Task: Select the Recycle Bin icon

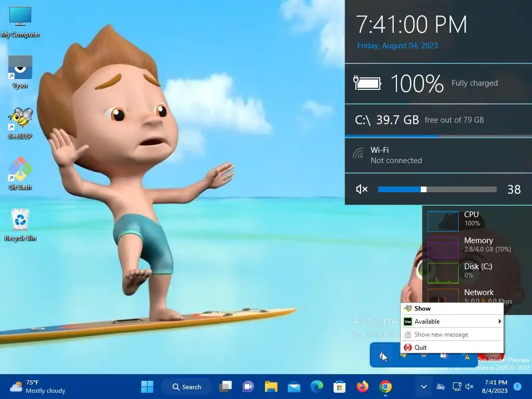Action: 20,225
